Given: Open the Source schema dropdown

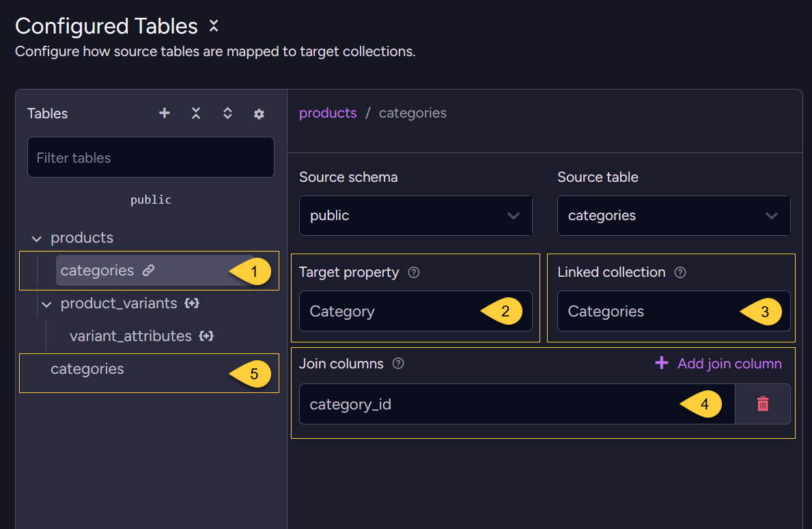Looking at the screenshot, I should pyautogui.click(x=415, y=215).
